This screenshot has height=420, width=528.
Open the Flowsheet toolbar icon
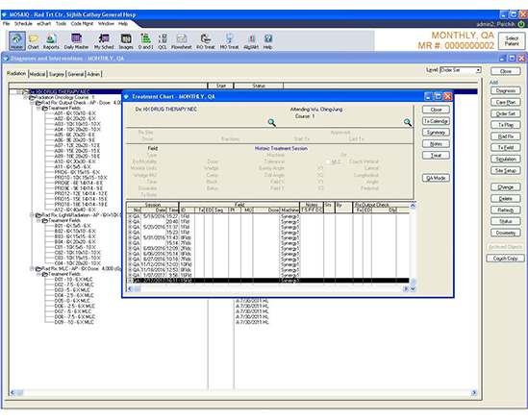click(x=182, y=41)
